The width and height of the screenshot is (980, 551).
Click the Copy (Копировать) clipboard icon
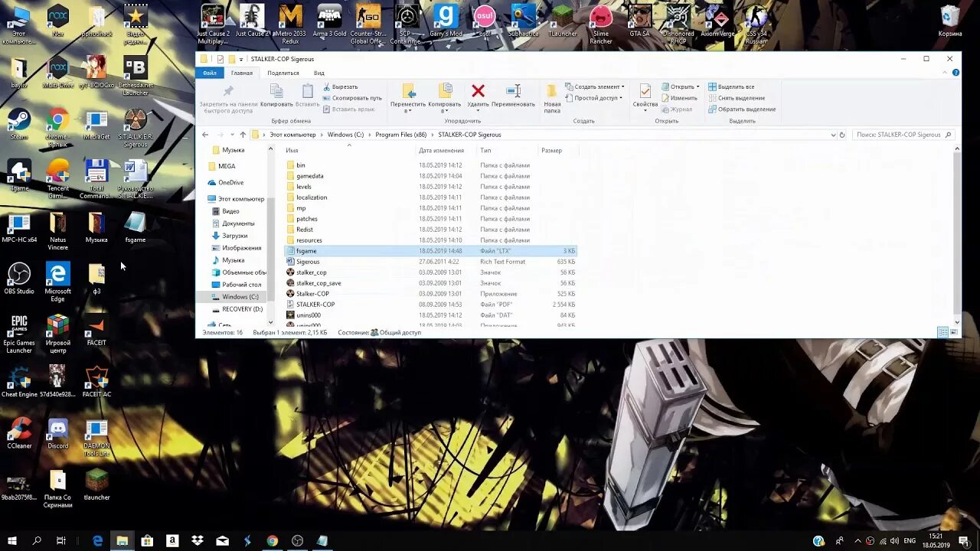(x=276, y=91)
